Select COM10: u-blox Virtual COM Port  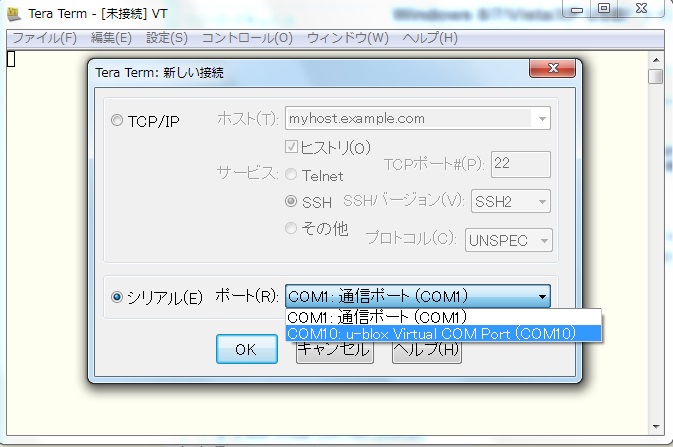click(443, 334)
